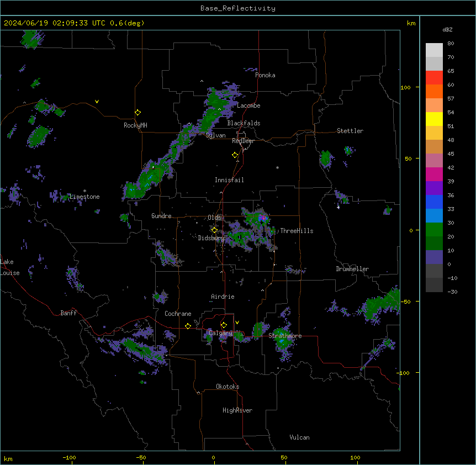Click the Banff label
The image size is (476, 465).
point(68,313)
